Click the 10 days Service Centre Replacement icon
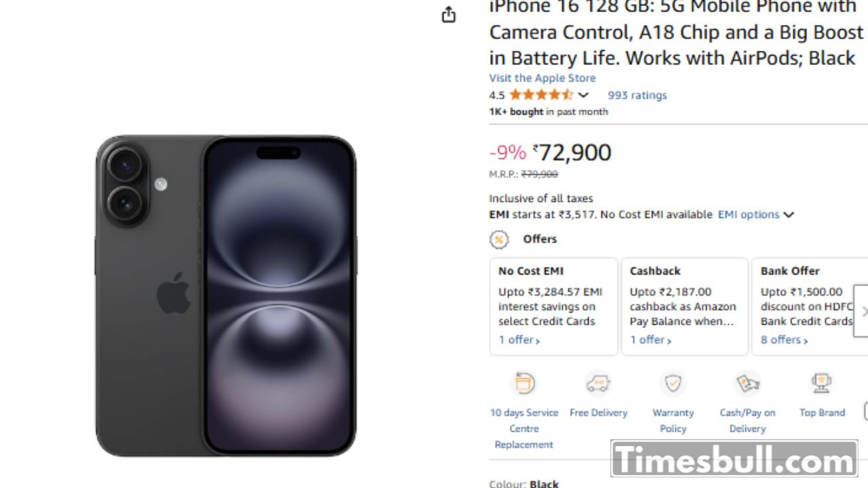Screen dimensions: 868x488 (x=524, y=384)
